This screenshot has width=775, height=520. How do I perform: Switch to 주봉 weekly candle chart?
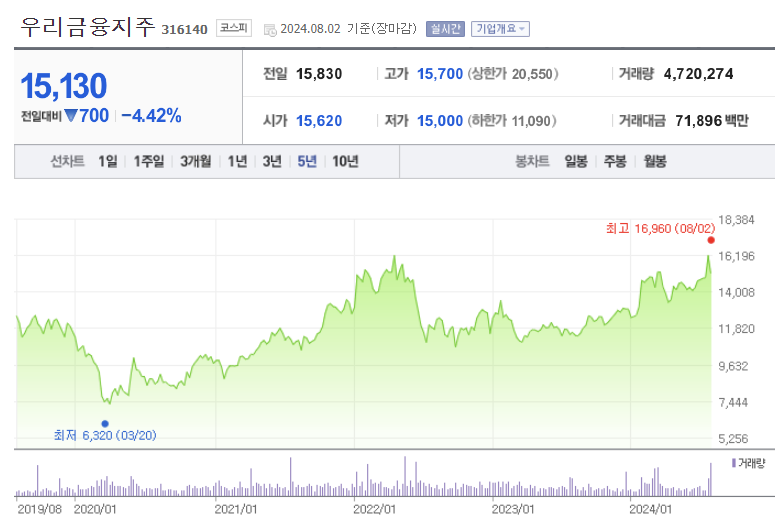[x=615, y=161]
